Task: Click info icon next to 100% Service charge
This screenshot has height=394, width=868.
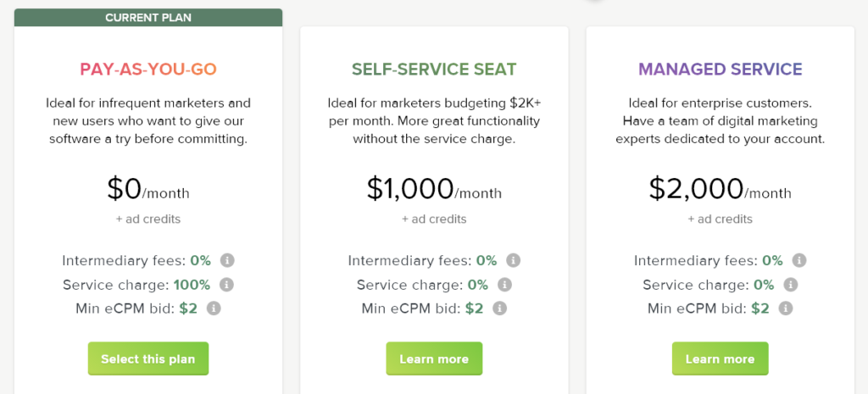Action: [226, 285]
